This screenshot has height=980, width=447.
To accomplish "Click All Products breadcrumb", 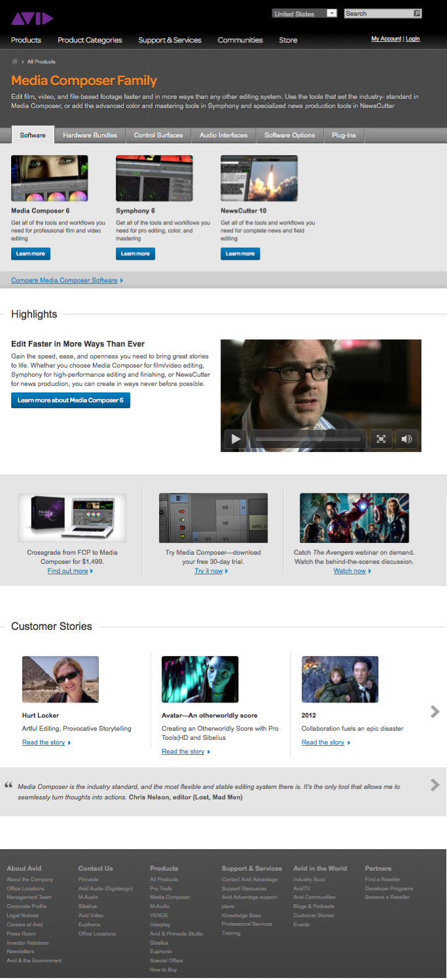I will (41, 61).
